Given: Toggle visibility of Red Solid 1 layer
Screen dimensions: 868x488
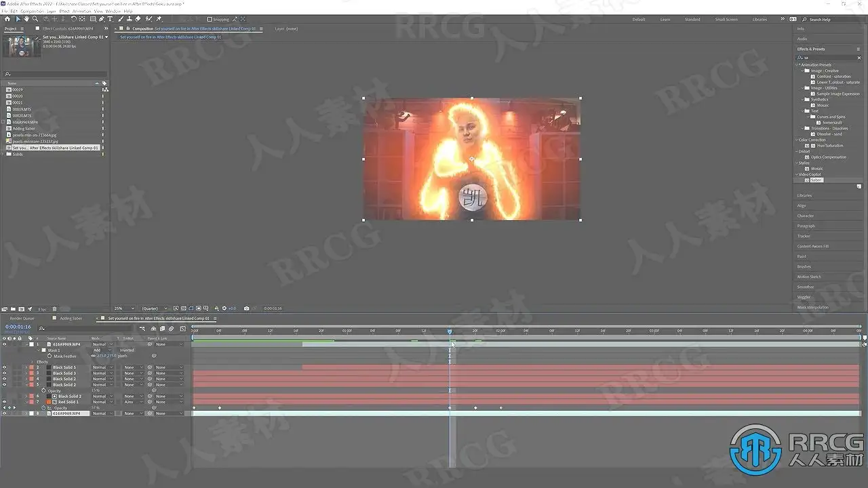Looking at the screenshot, I should click(x=4, y=402).
